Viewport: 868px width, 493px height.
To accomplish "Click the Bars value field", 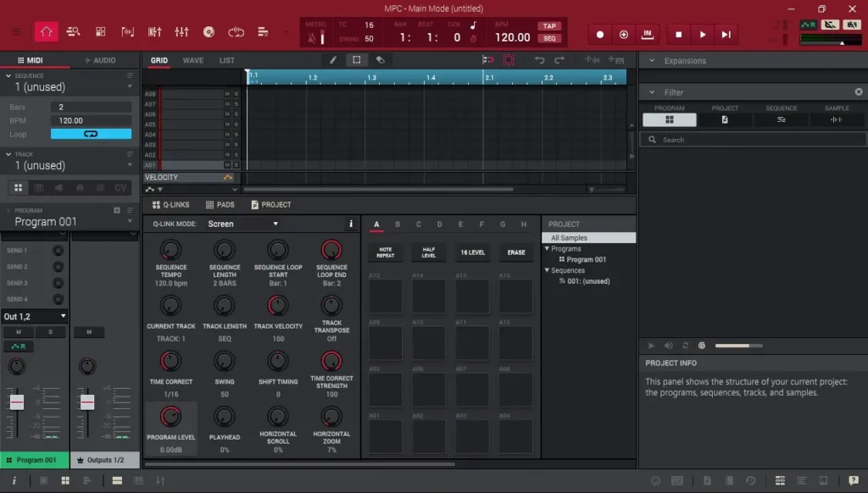I will [x=91, y=107].
